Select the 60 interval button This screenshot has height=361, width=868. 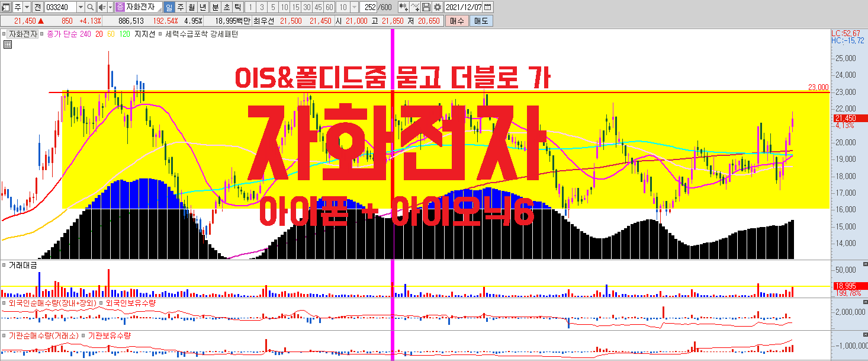tap(329, 7)
